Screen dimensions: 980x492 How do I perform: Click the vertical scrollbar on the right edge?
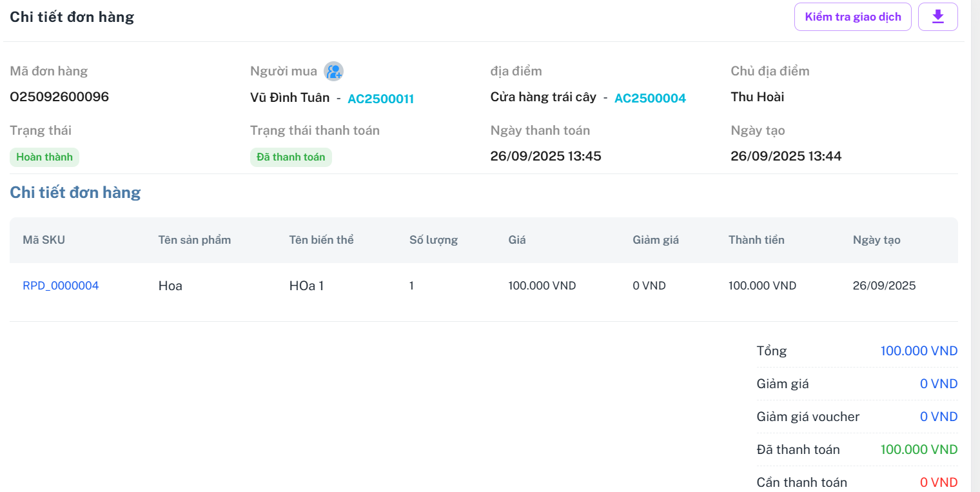tap(975, 245)
